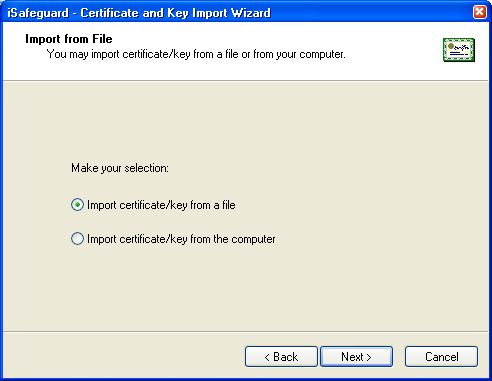492x381 pixels.
Task: Go to the next wizard step
Action: 356,357
